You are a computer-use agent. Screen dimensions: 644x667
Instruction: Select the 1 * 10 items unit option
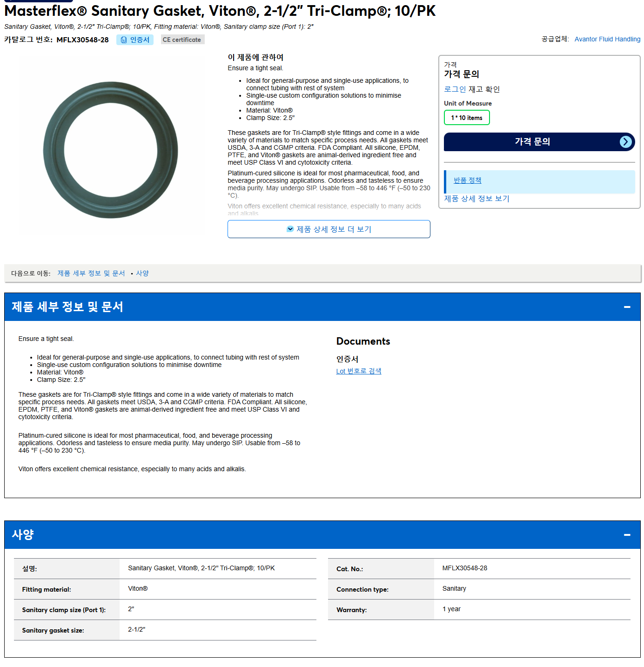[x=467, y=118]
